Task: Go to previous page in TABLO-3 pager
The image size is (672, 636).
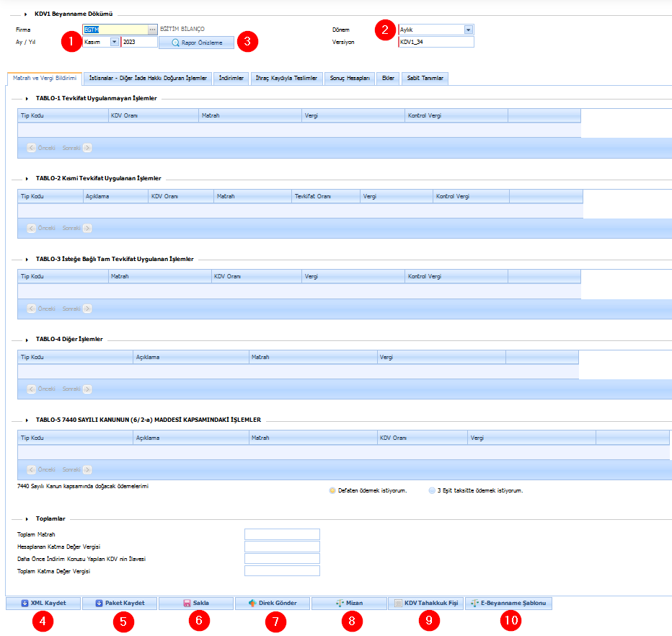Action: 31,309
